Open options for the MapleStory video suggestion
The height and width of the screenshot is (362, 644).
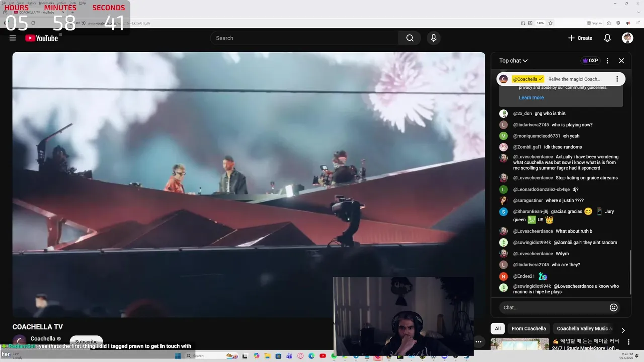(628, 342)
